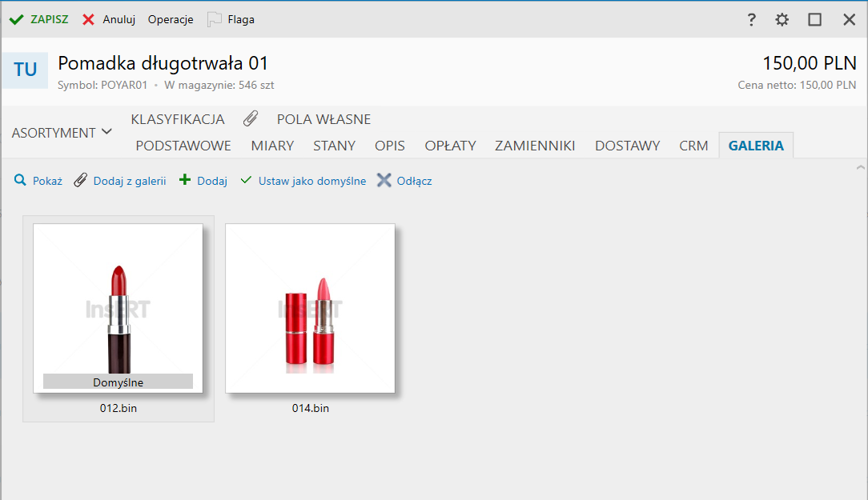Click the paperclip attachments tab icon
Screen dimensions: 868x500
click(251, 119)
